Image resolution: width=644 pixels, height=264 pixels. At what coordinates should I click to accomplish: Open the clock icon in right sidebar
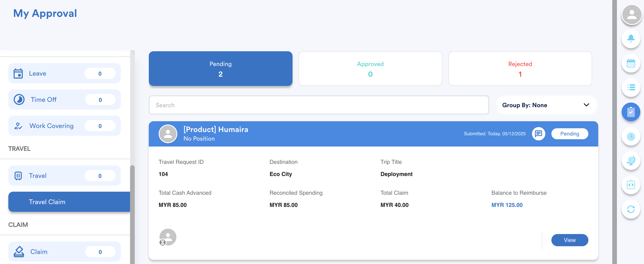click(631, 136)
